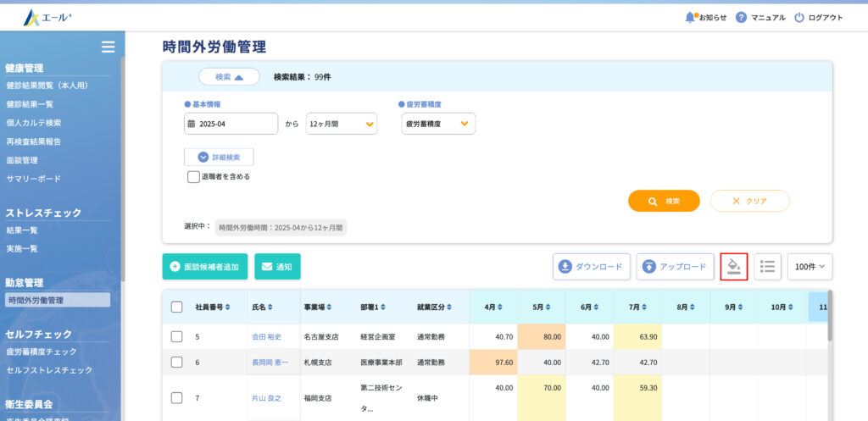Click the paint bucket color fill icon
Image resolution: width=868 pixels, height=421 pixels.
coord(734,266)
